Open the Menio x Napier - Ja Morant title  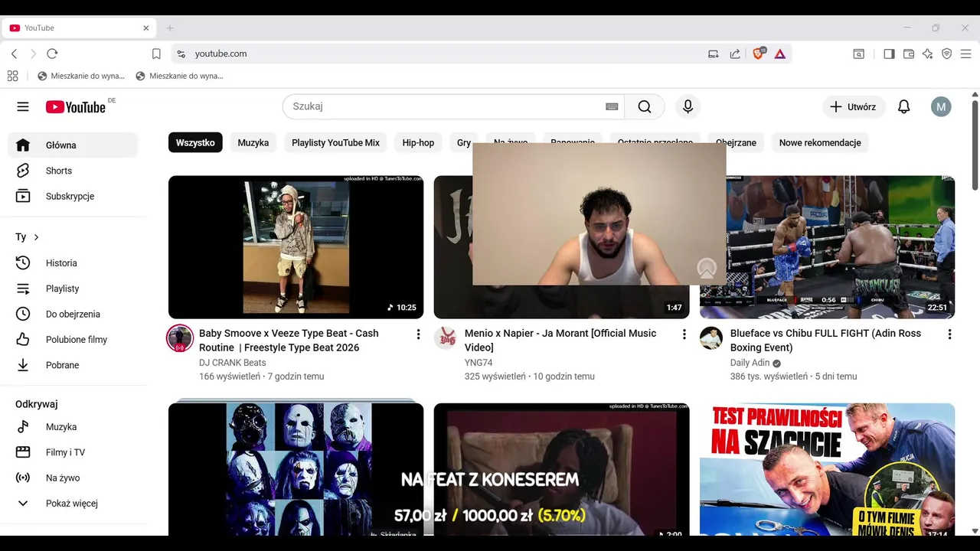(560, 341)
